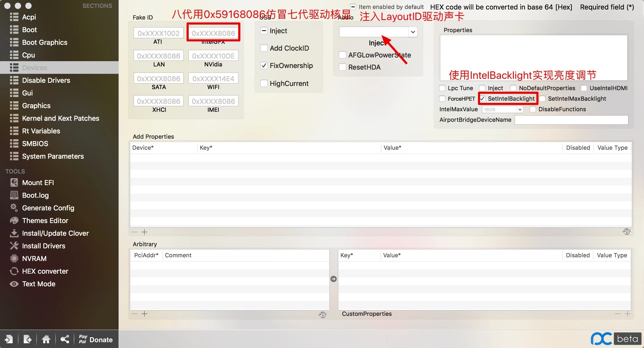Remove a row from Arbitrary PciAddr table
The width and height of the screenshot is (644, 348).
[x=134, y=314]
